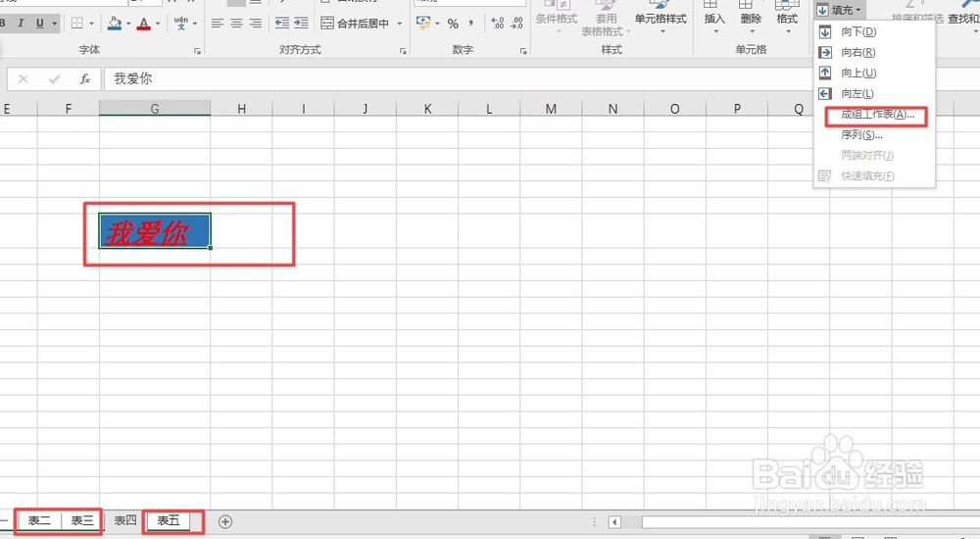980x539 pixels.
Task: Apply percent style
Action: point(453,24)
